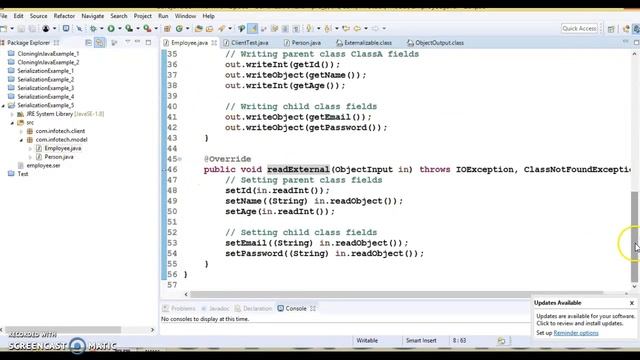This screenshot has height=360, width=640.
Task: Open the Back history dropdown arrow
Action: click(366, 29)
